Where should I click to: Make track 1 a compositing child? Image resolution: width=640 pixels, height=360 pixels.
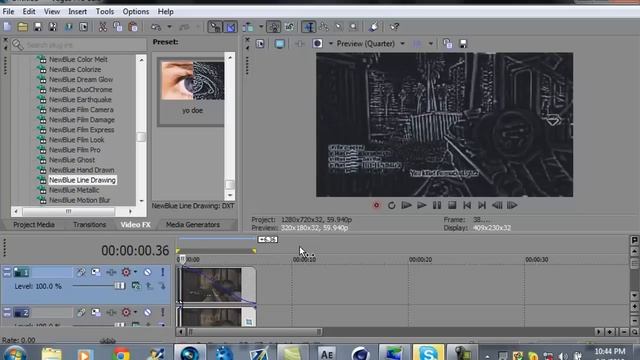pos(162,286)
